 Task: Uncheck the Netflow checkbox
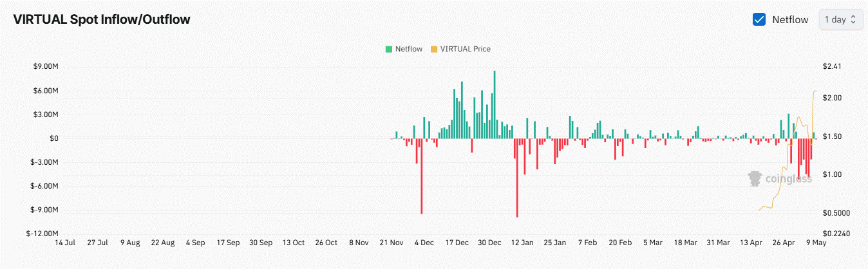(x=759, y=19)
